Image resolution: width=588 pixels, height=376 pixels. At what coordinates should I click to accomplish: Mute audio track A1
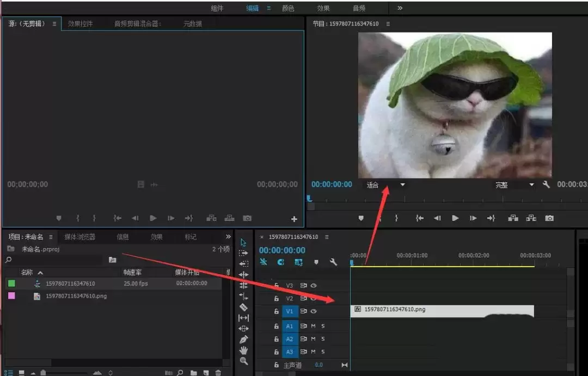[x=313, y=326]
